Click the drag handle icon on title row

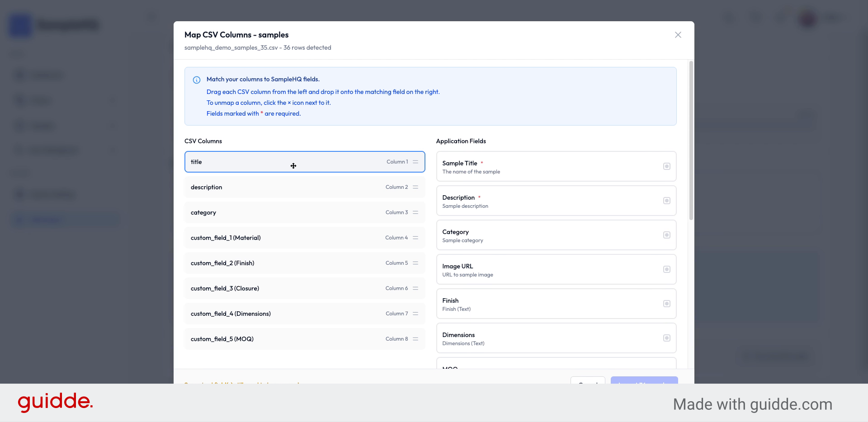click(x=415, y=162)
